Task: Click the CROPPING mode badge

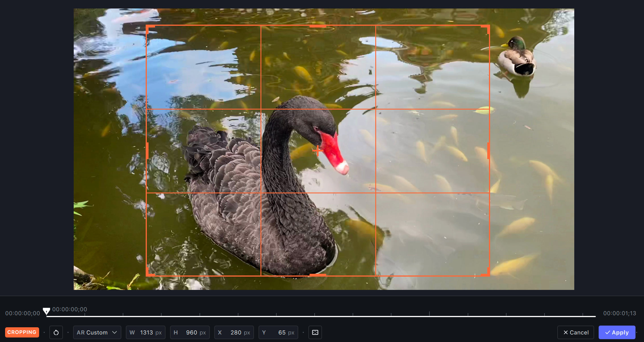Action: 22,332
